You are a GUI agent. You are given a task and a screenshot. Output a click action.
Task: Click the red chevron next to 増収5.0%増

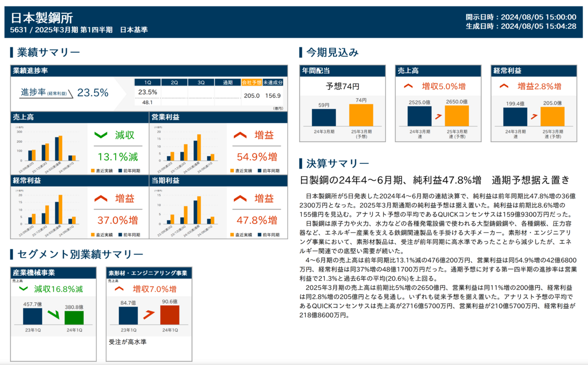pos(408,86)
